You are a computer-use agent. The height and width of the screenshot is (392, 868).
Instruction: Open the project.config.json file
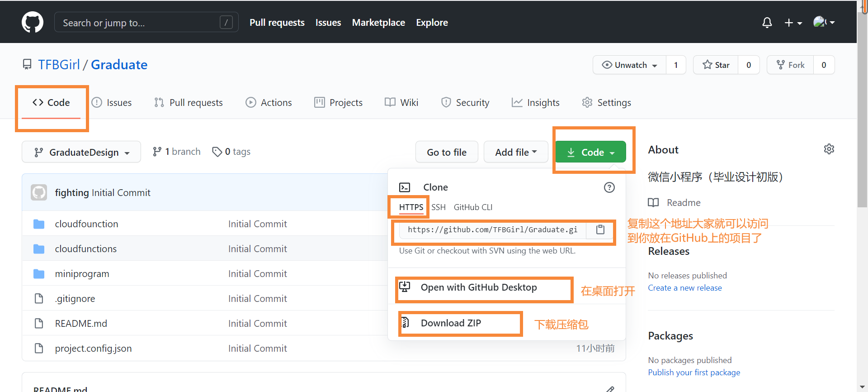93,349
